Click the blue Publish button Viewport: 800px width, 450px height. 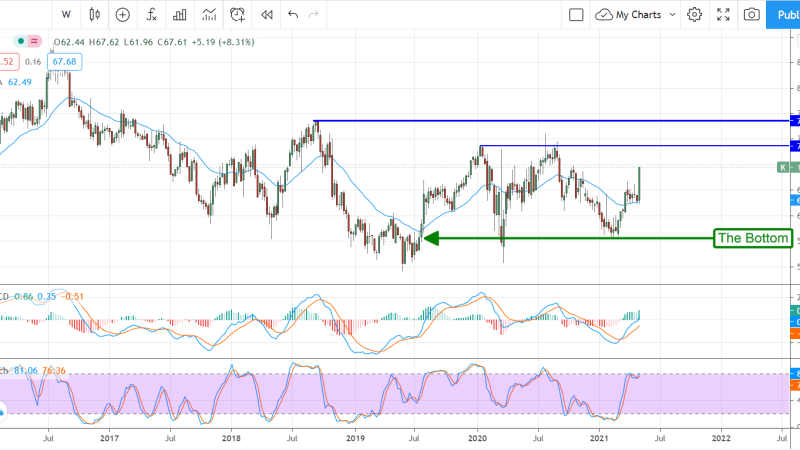click(x=783, y=15)
